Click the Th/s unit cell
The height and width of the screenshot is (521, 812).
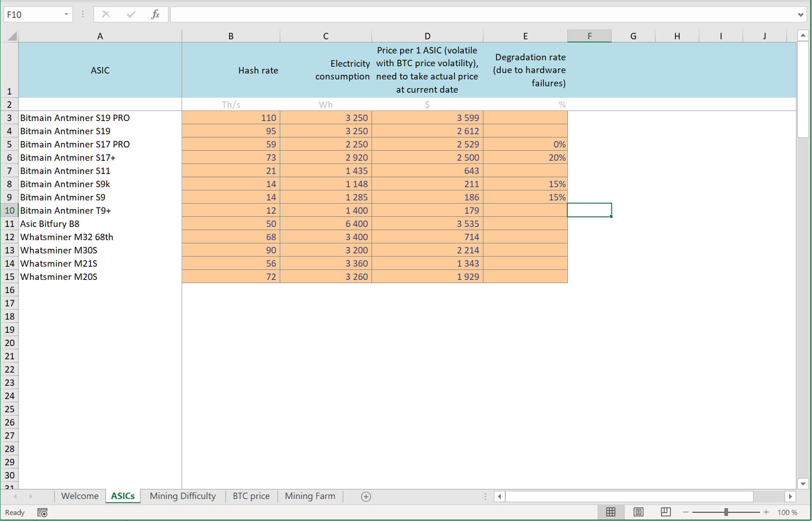[231, 104]
